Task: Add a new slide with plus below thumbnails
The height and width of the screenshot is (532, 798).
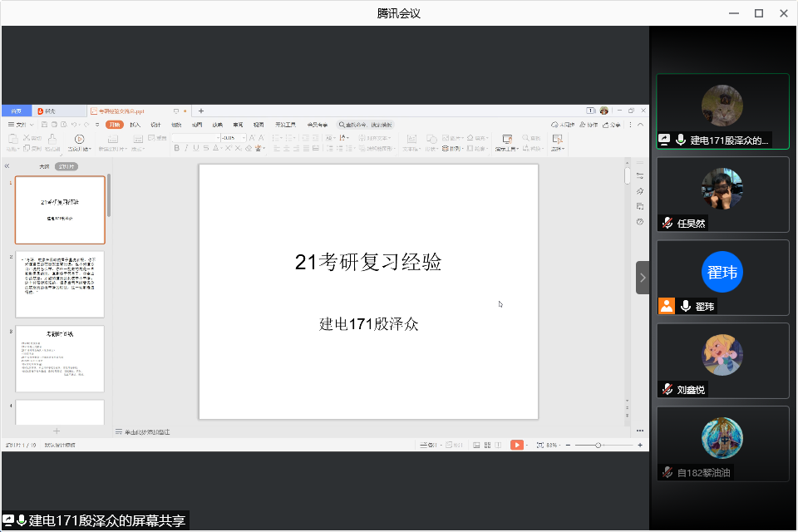Action: 57,431
